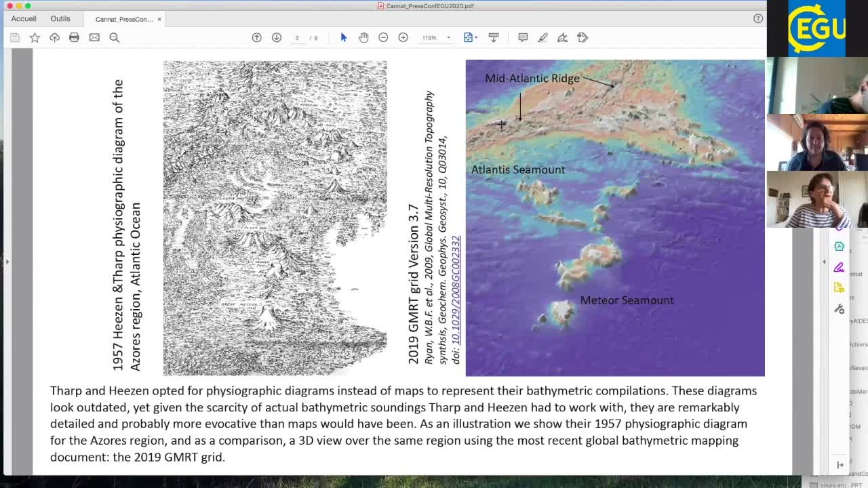Click the upload to cloud icon
This screenshot has width=868, height=488.
coord(54,37)
